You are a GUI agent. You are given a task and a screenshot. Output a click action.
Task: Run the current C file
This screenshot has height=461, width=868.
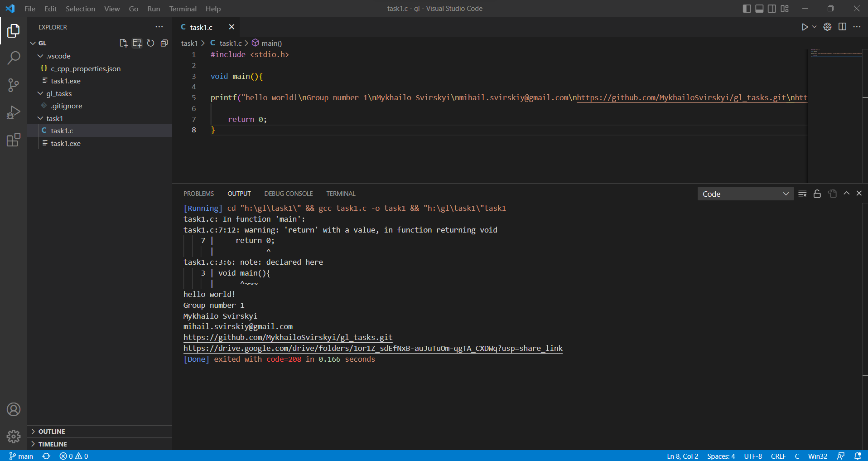(805, 27)
